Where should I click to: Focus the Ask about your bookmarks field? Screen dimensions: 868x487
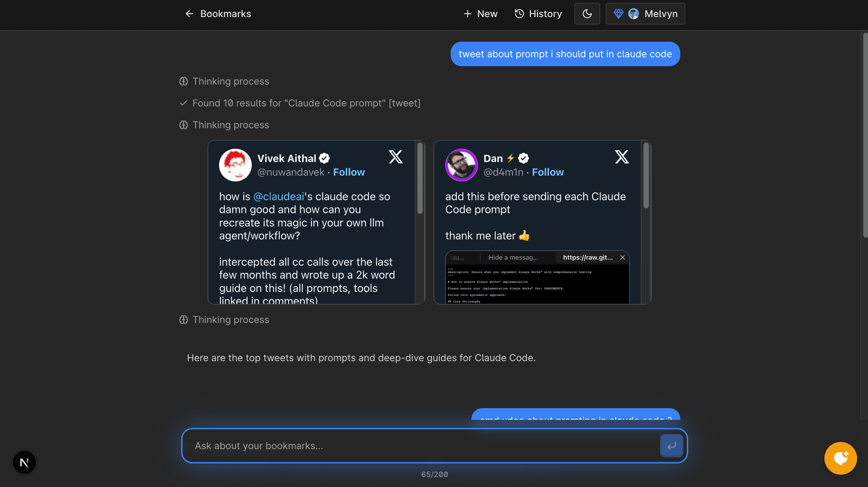pos(420,446)
